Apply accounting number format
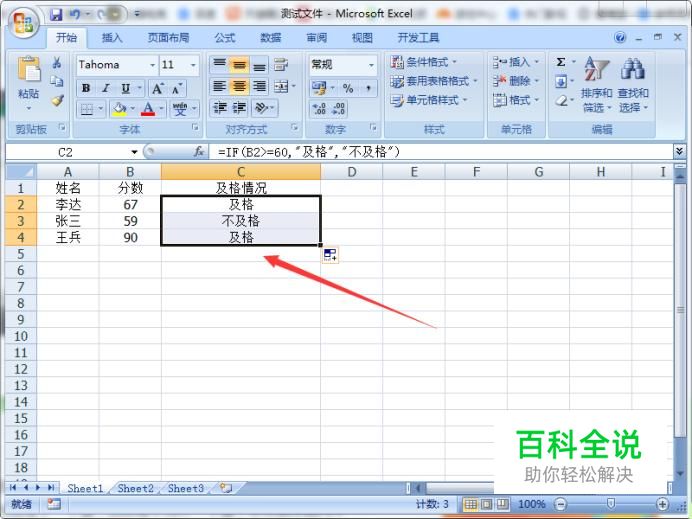This screenshot has height=519, width=692. click(x=319, y=88)
